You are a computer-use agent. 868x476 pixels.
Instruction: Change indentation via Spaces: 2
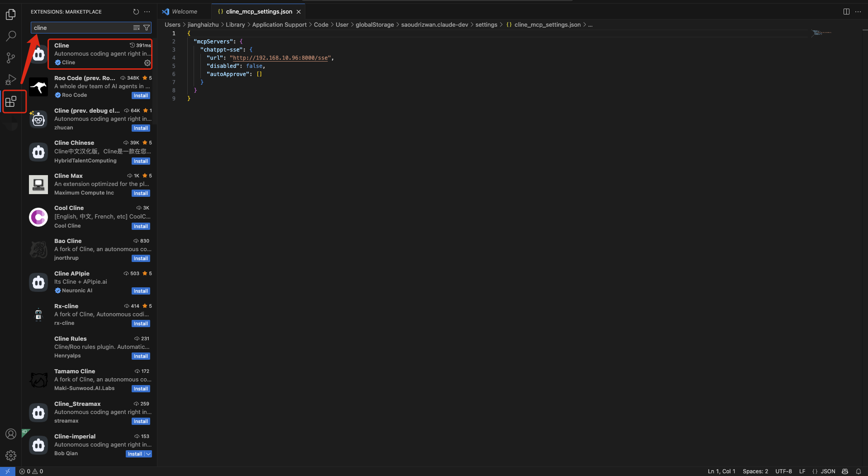[755, 471]
